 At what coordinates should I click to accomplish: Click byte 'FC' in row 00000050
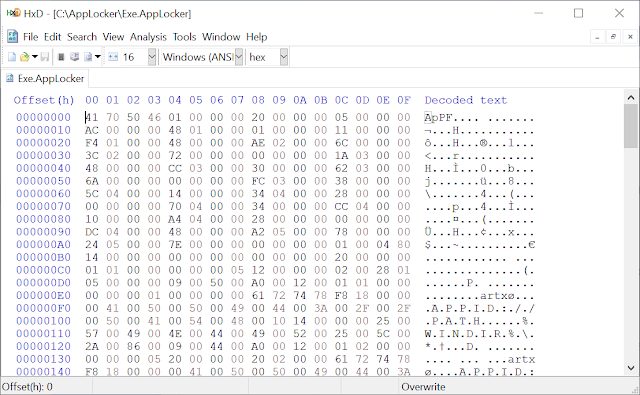258,181
